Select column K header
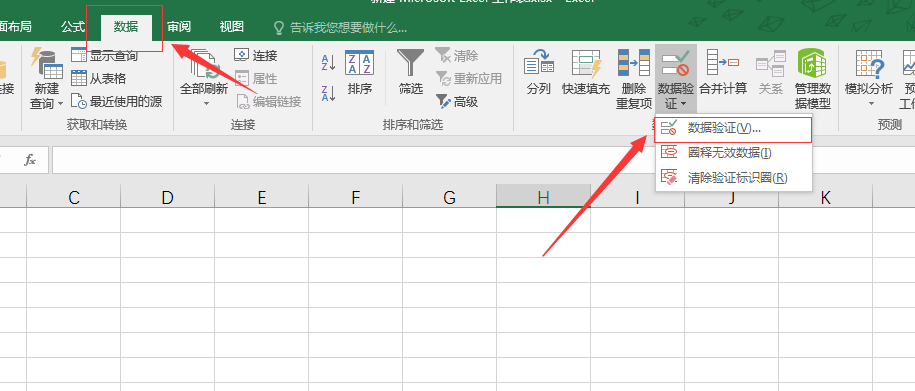The image size is (915, 391). [825, 198]
